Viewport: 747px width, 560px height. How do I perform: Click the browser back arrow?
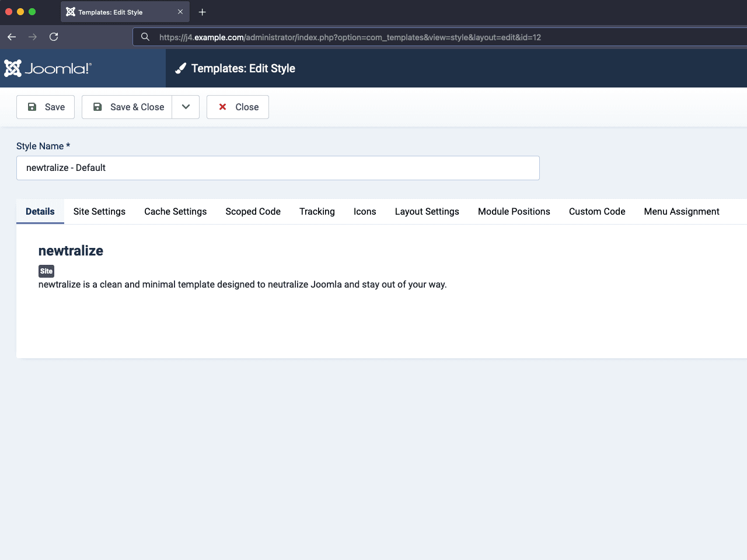pyautogui.click(x=12, y=37)
